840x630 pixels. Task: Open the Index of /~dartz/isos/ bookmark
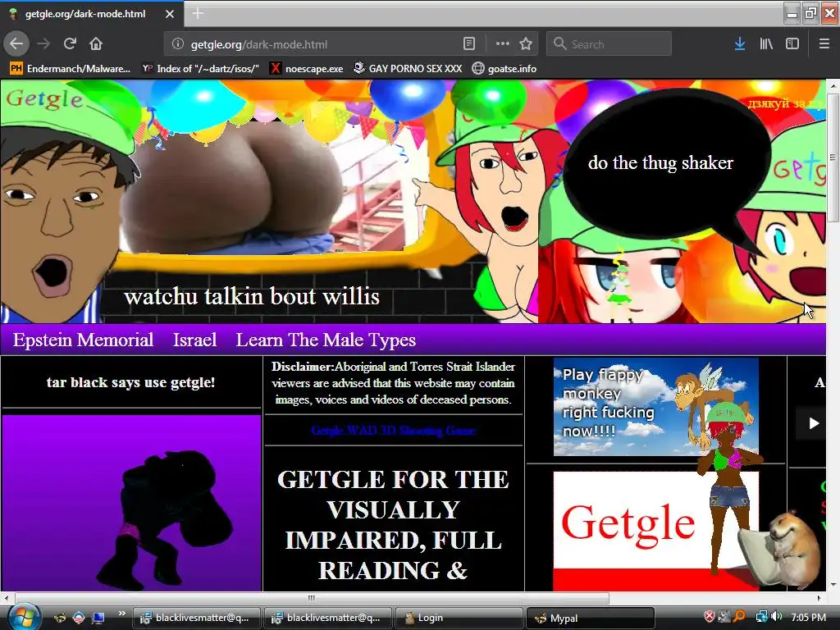coord(200,69)
